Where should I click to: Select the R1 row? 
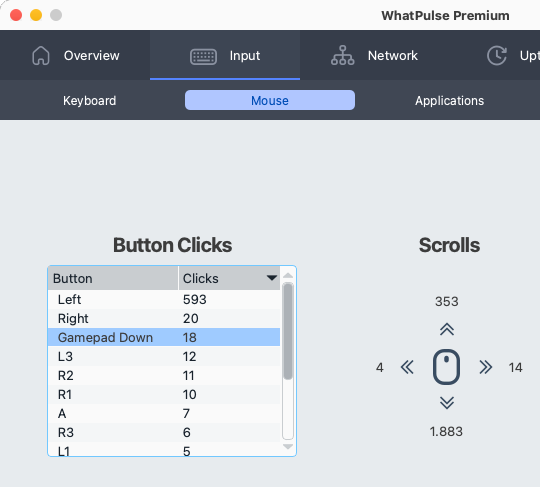164,394
